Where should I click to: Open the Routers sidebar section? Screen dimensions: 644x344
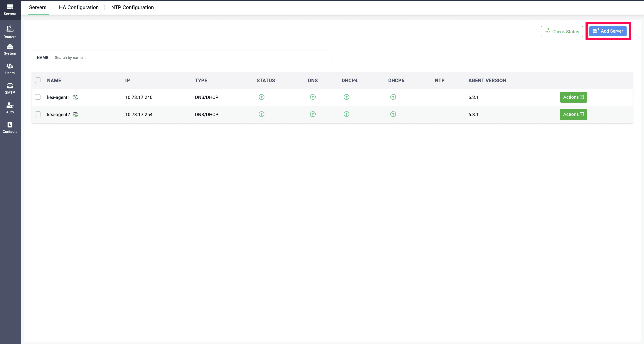(10, 32)
